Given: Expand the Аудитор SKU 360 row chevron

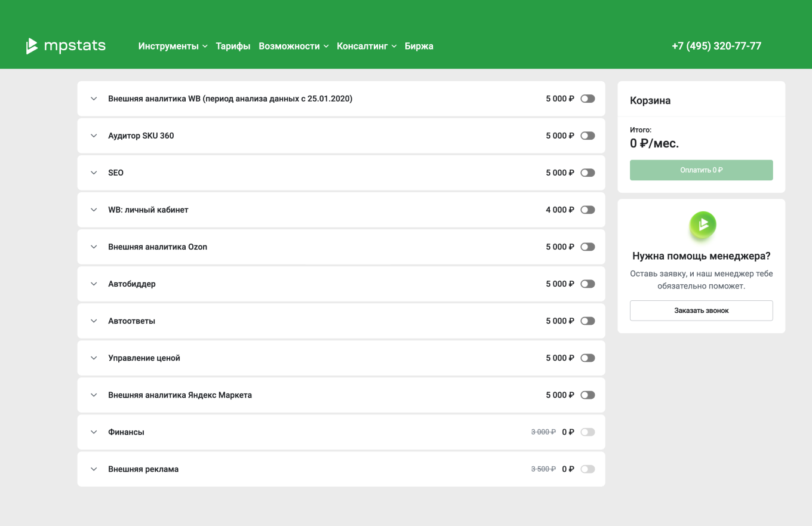Looking at the screenshot, I should (x=94, y=136).
